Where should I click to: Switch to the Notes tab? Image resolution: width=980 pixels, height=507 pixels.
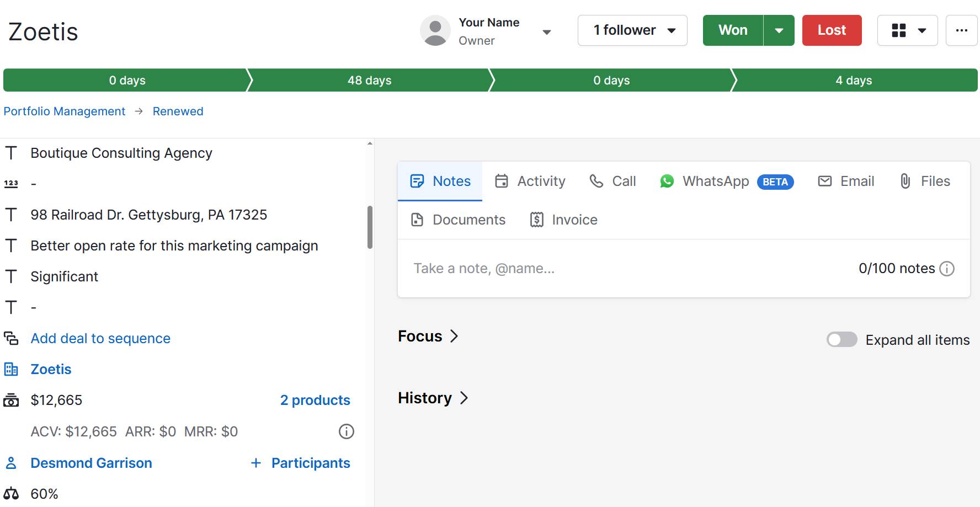tap(440, 181)
